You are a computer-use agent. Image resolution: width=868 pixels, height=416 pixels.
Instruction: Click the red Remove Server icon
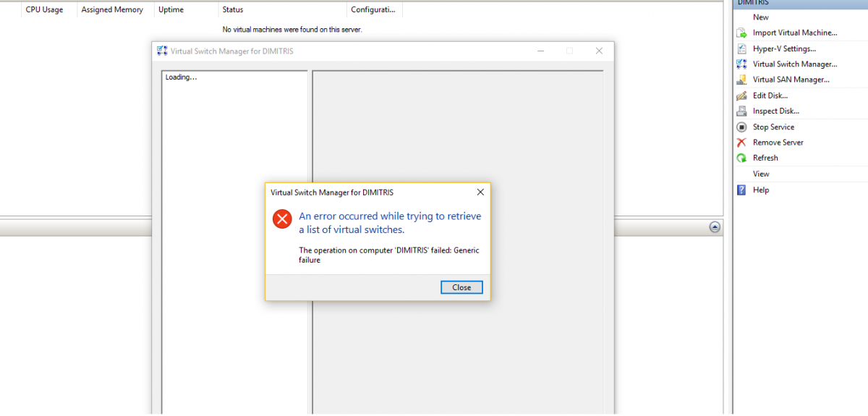pos(741,143)
